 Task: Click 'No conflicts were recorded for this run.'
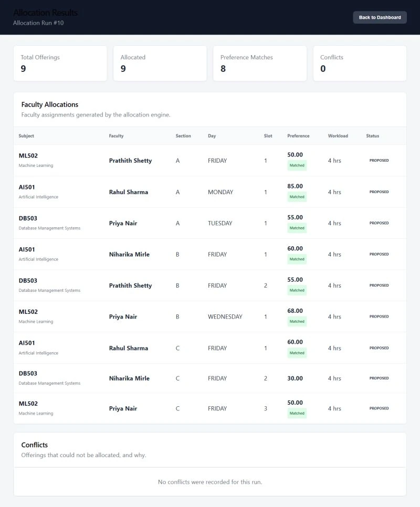(x=210, y=482)
